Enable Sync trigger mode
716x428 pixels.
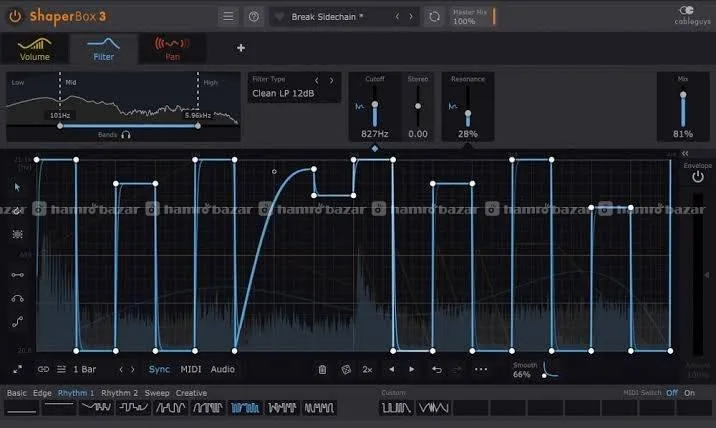tap(159, 369)
